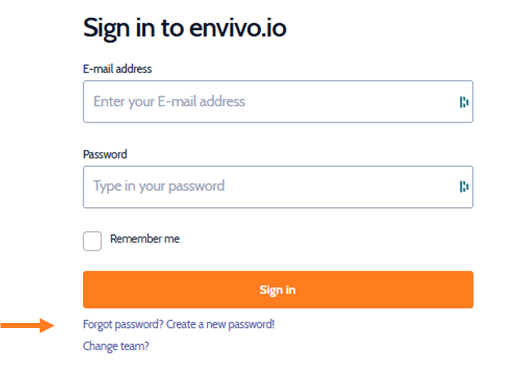Click the password manager icon in the Password field
Image resolution: width=513 pixels, height=373 pixels.
464,187
